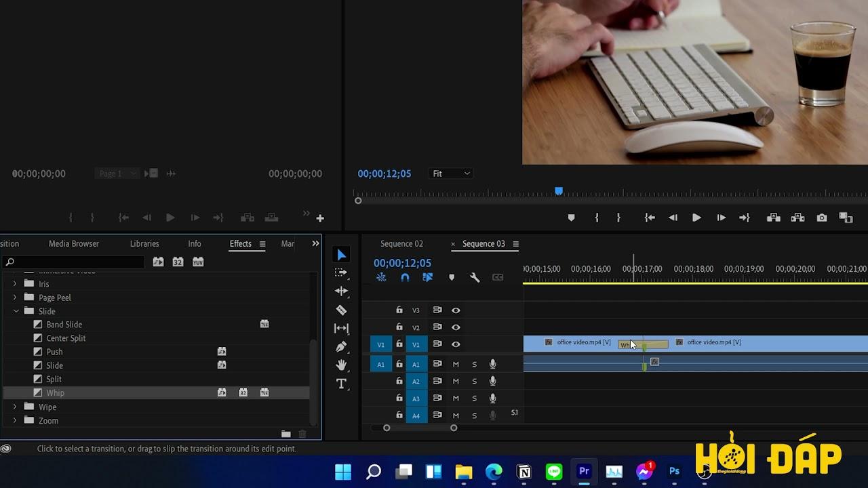This screenshot has height=488, width=868.
Task: Toggle V3 track output eye
Action: [x=456, y=310]
